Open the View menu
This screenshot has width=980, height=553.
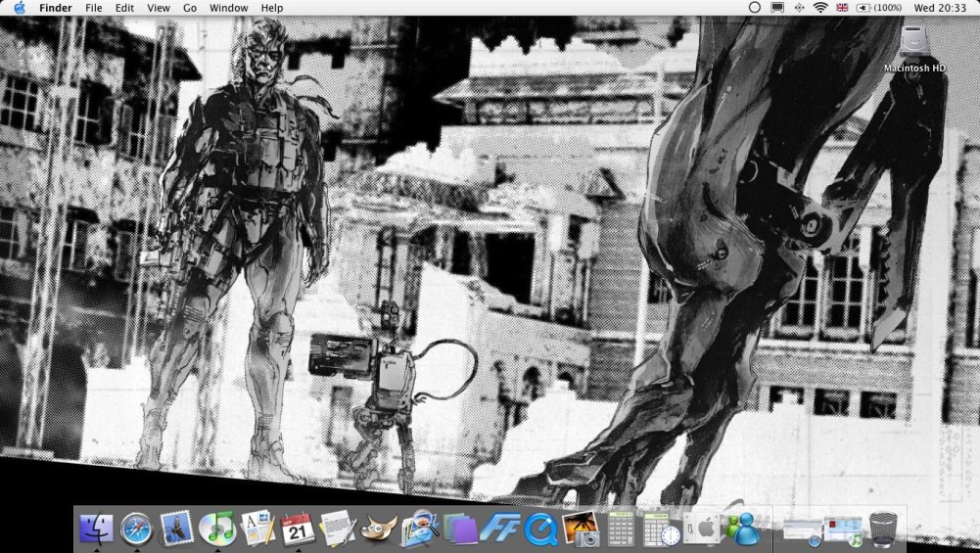[159, 8]
